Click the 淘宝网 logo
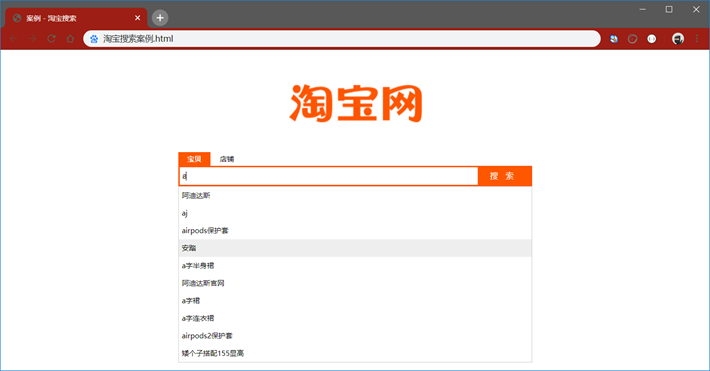Viewport: 710px width, 371px height. click(356, 103)
